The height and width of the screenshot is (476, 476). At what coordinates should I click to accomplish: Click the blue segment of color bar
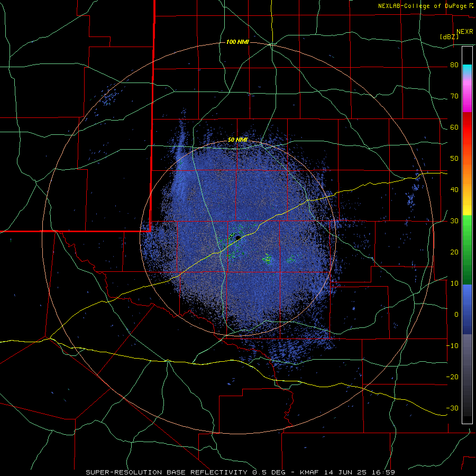pyautogui.click(x=468, y=309)
